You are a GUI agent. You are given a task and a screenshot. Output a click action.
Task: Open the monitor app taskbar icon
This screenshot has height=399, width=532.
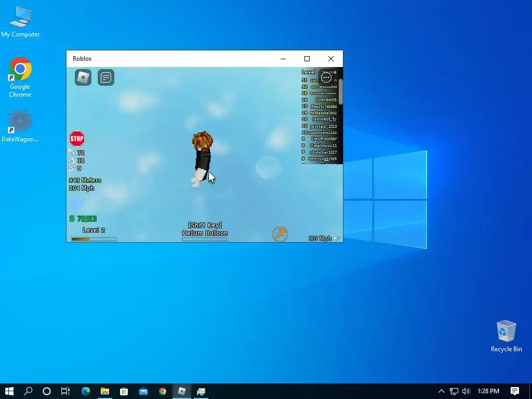[201, 391]
